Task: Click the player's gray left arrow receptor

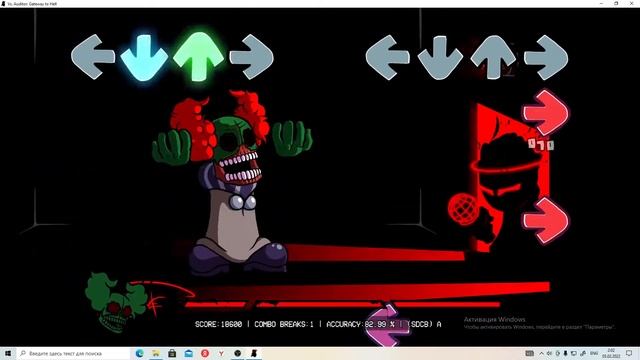Action: [388, 57]
